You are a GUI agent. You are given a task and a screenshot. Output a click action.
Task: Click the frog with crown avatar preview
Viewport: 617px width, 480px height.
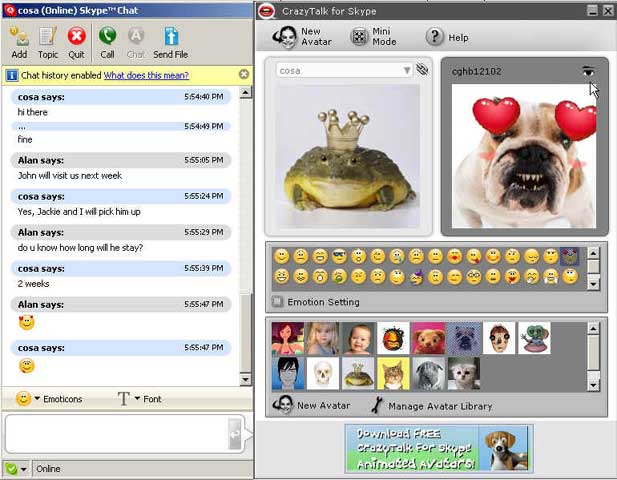(347, 156)
